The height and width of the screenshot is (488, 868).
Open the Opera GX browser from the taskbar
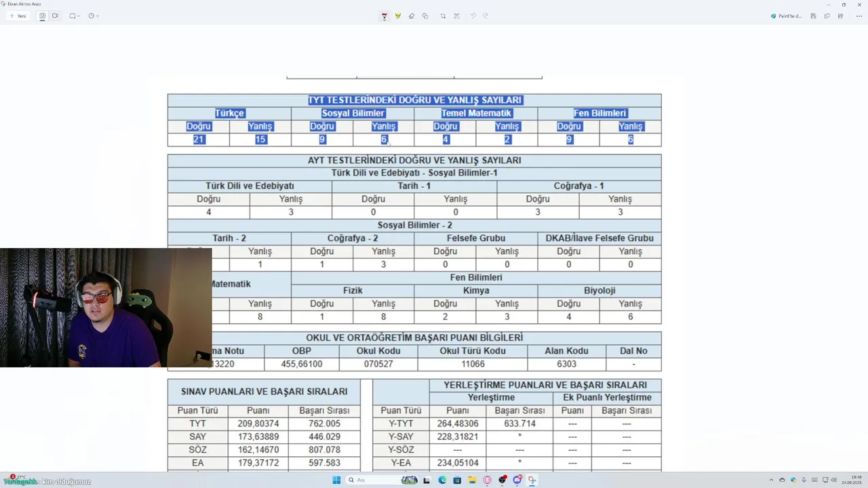point(487,480)
